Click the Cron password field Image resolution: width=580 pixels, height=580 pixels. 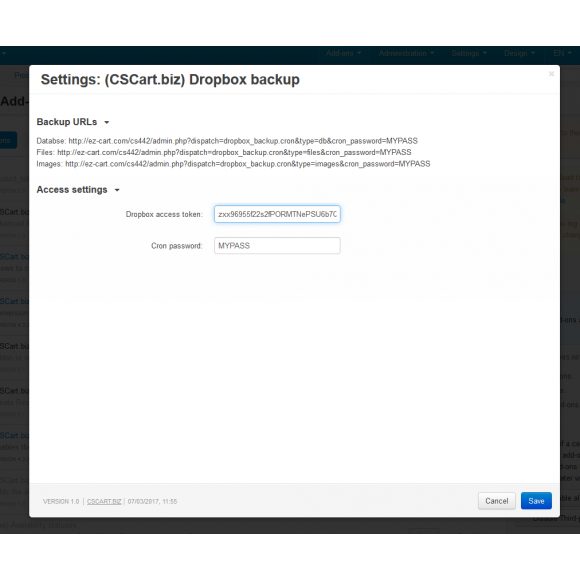(277, 246)
